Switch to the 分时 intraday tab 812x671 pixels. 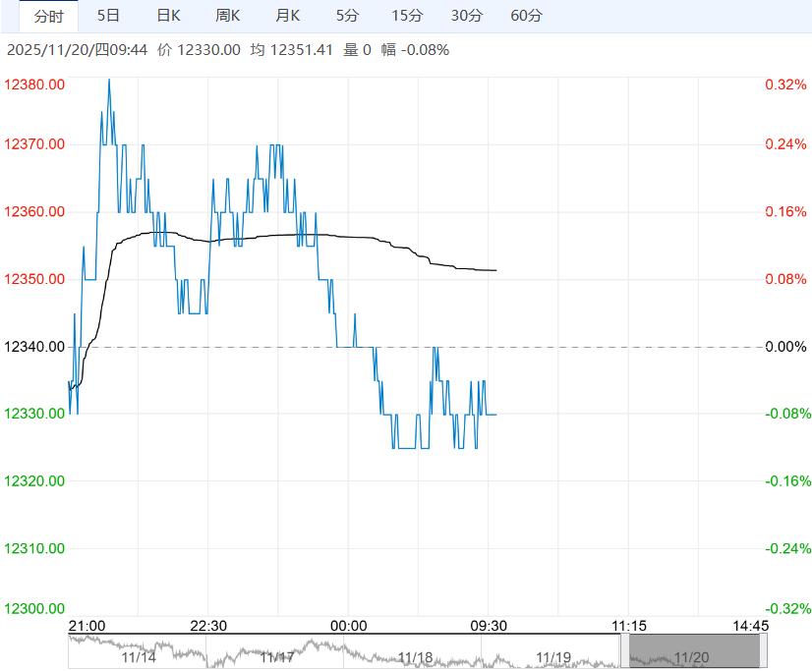pos(48,16)
